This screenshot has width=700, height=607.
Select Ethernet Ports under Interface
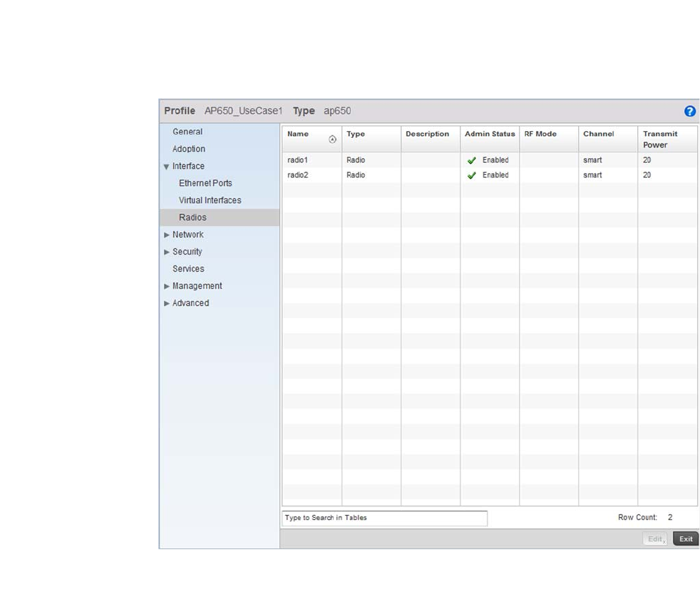(205, 183)
